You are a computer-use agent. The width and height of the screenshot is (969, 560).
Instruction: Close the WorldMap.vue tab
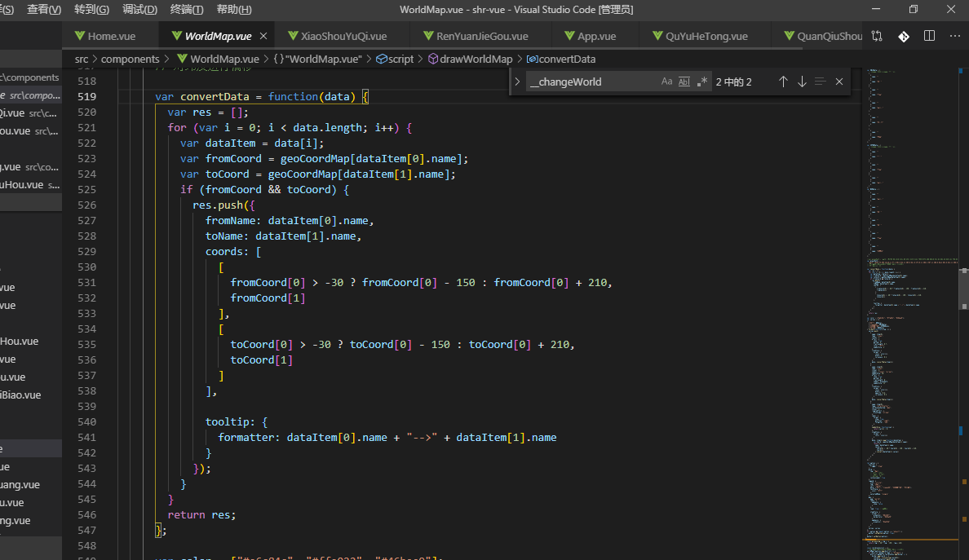click(263, 36)
